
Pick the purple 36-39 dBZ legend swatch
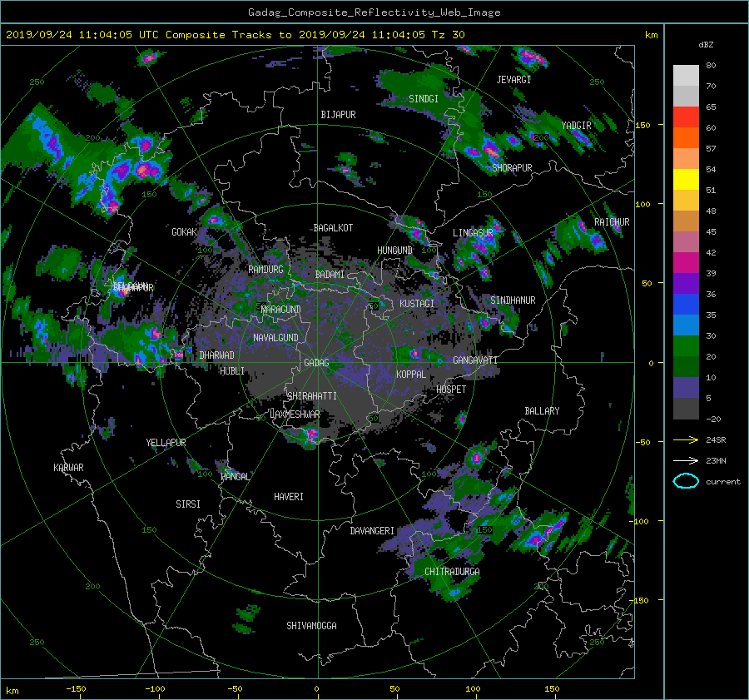pyautogui.click(x=686, y=284)
